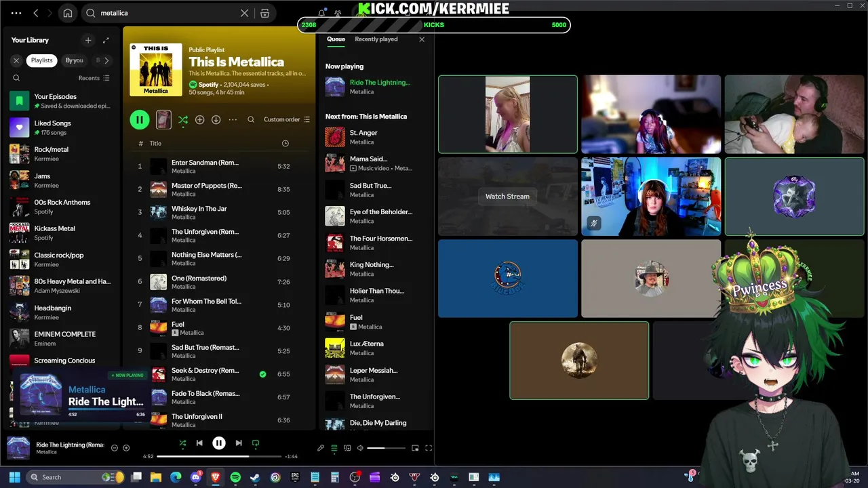This screenshot has height=488, width=868.
Task: Open the Spotify curator link
Action: 208,85
